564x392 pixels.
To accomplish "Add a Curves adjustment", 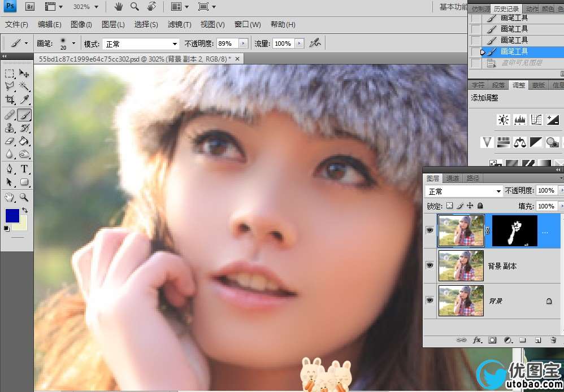I will pyautogui.click(x=536, y=120).
